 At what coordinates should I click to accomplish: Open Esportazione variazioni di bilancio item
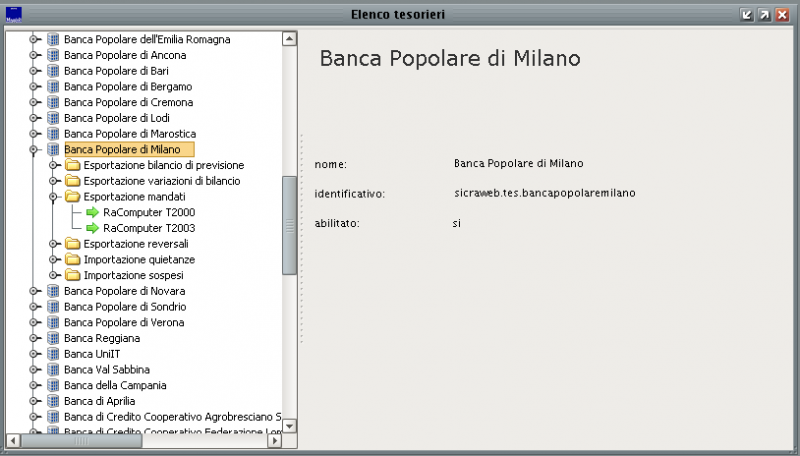click(x=161, y=181)
